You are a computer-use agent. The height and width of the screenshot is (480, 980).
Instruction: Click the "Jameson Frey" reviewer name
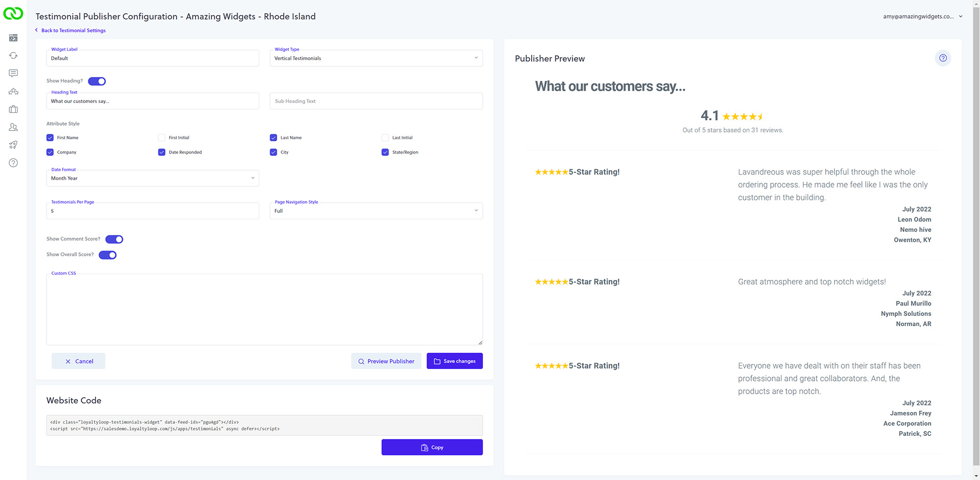[910, 413]
